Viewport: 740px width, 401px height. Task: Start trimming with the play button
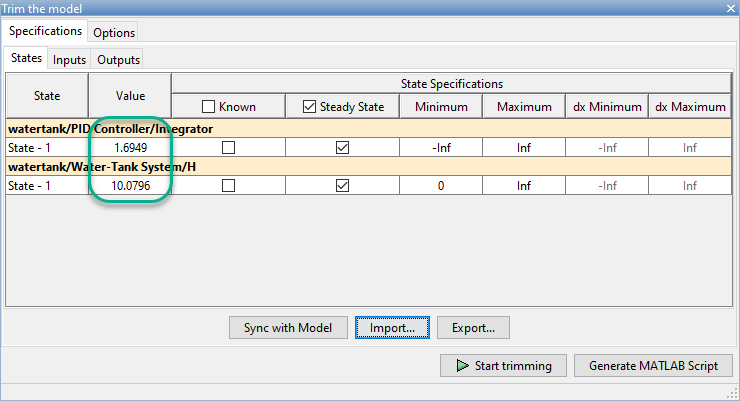(503, 365)
